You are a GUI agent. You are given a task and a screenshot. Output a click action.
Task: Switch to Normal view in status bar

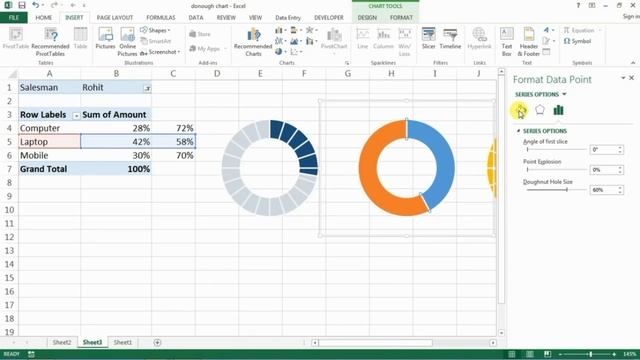coord(511,354)
